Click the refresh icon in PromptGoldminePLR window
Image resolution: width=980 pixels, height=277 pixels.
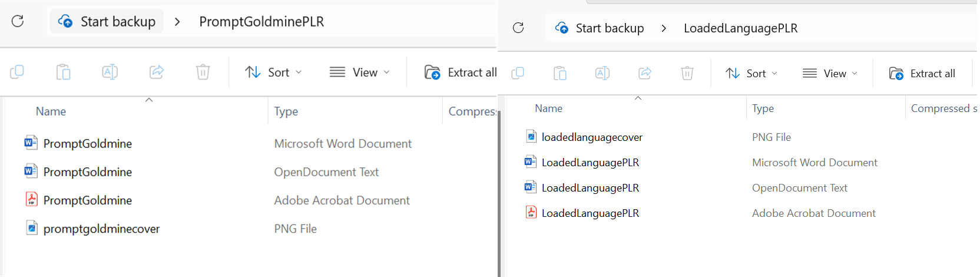point(18,21)
